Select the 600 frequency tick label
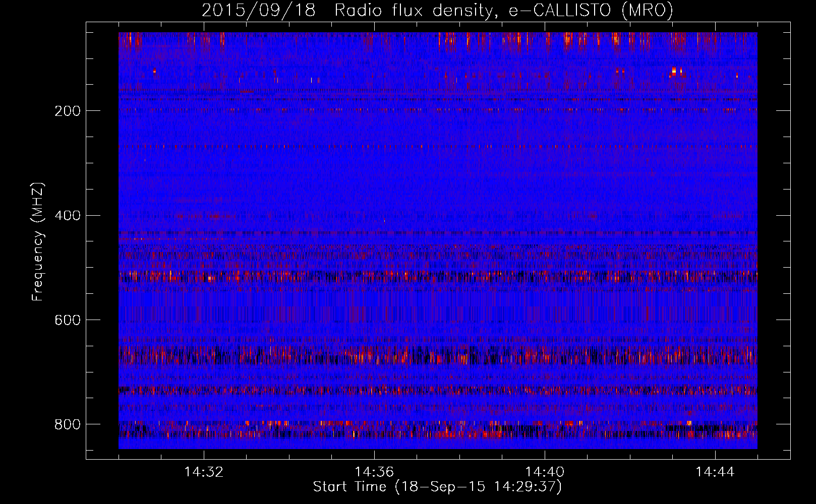 coord(68,321)
